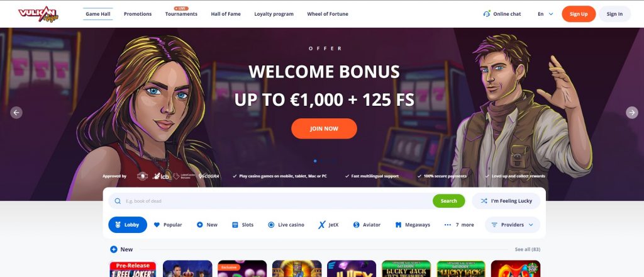Open the 1 Reel Joker Pre-Release thumbnail
This screenshot has width=644, height=277.
pos(133,269)
